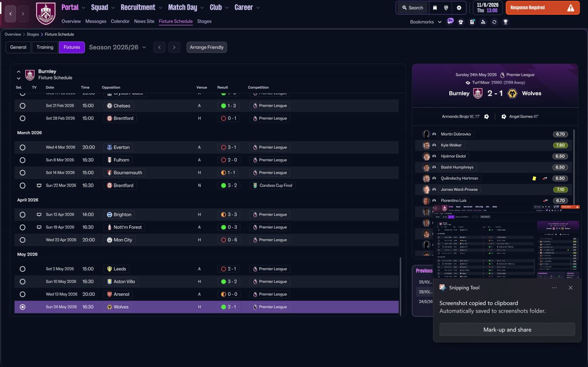Open the Calendar sub-menu item
Viewport: 588px width, 367px height.
point(120,22)
